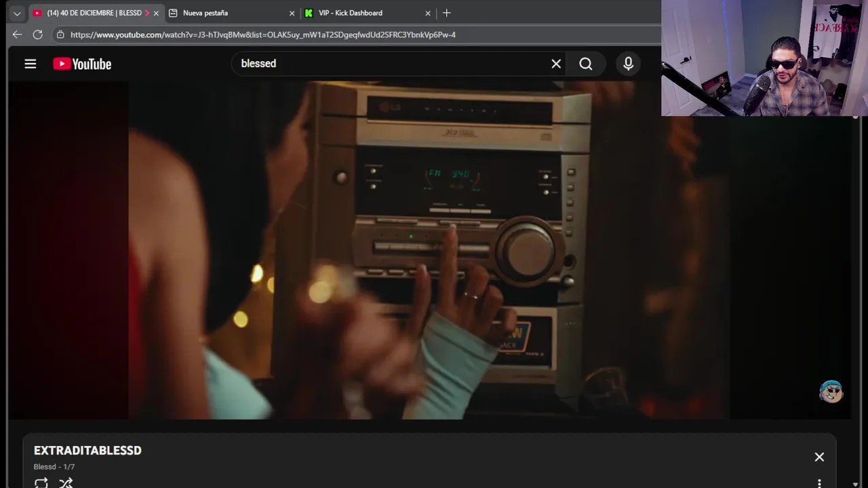Image resolution: width=868 pixels, height=488 pixels.
Task: Click the music video player area
Action: (x=429, y=250)
